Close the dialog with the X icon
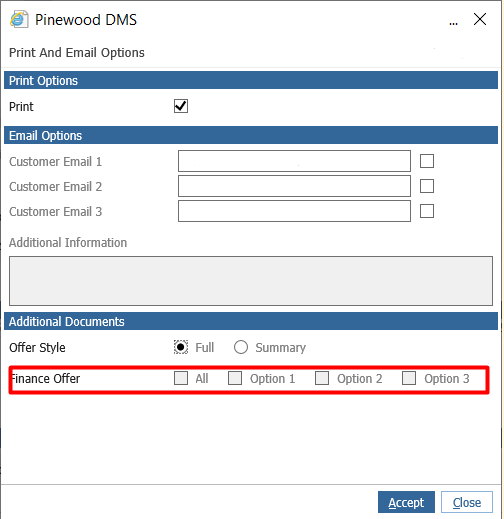 480,19
